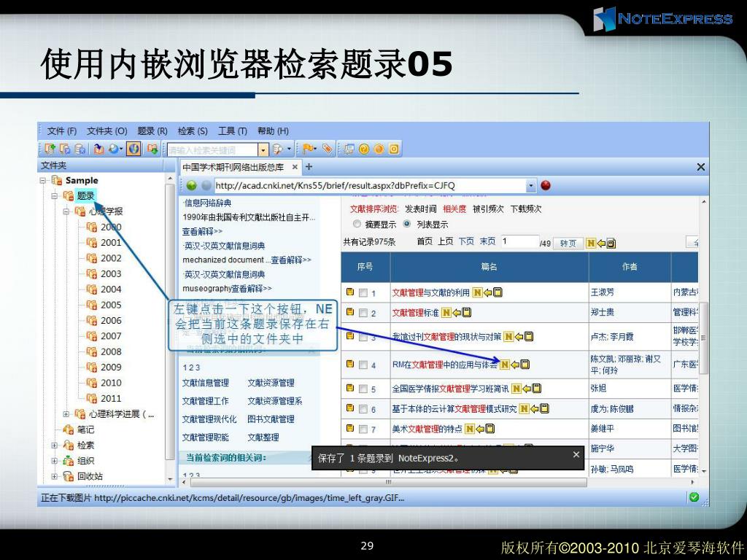Image resolution: width=747 pixels, height=560 pixels.
Task: Open the flag marker dropdown arrow
Action: tap(315, 149)
